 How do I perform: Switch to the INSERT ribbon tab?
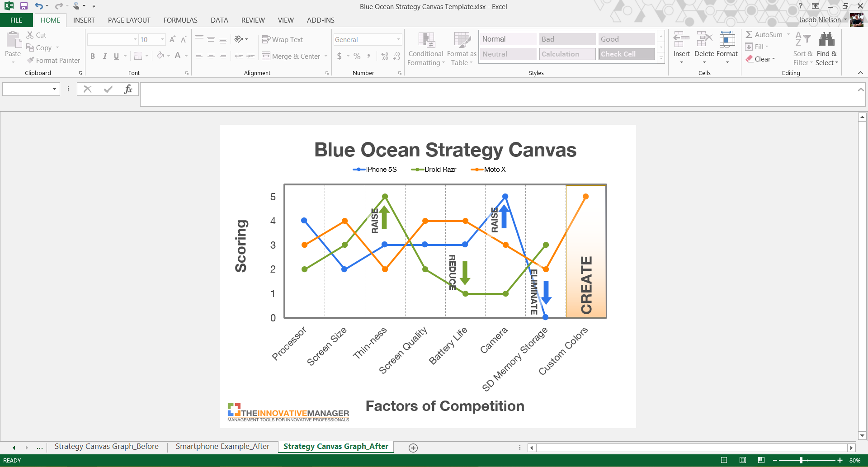[x=84, y=20]
